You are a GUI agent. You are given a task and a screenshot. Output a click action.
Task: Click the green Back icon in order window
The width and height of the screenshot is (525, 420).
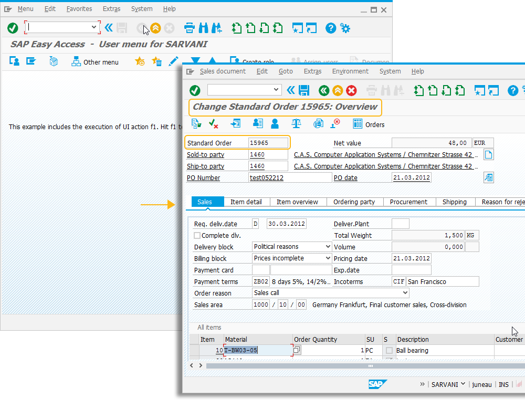point(324,90)
